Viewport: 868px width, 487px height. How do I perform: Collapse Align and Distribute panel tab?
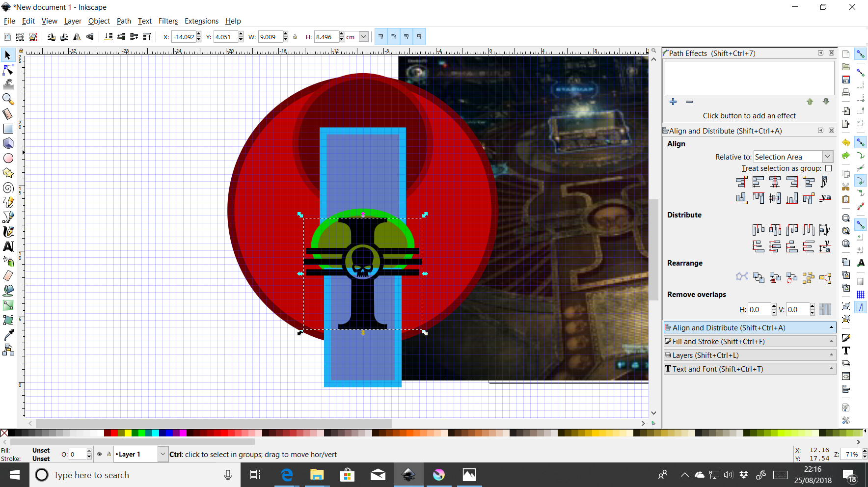click(750, 327)
